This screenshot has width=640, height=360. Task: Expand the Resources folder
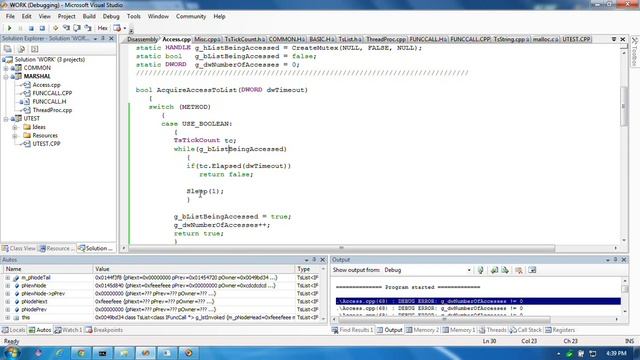coord(15,136)
